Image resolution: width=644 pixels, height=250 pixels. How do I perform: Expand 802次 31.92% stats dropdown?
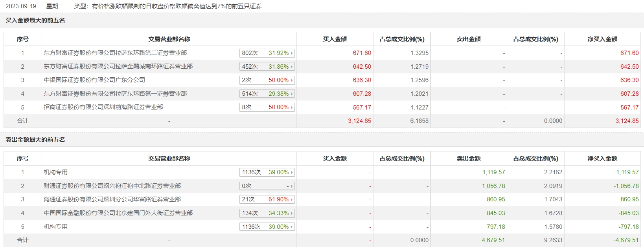point(267,53)
